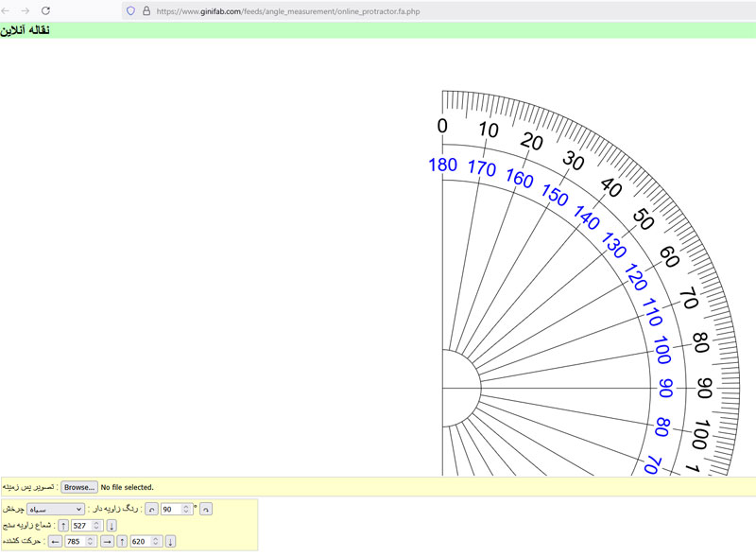Move protractor right with the right arrow button
This screenshot has height=557, width=756.
click(108, 541)
